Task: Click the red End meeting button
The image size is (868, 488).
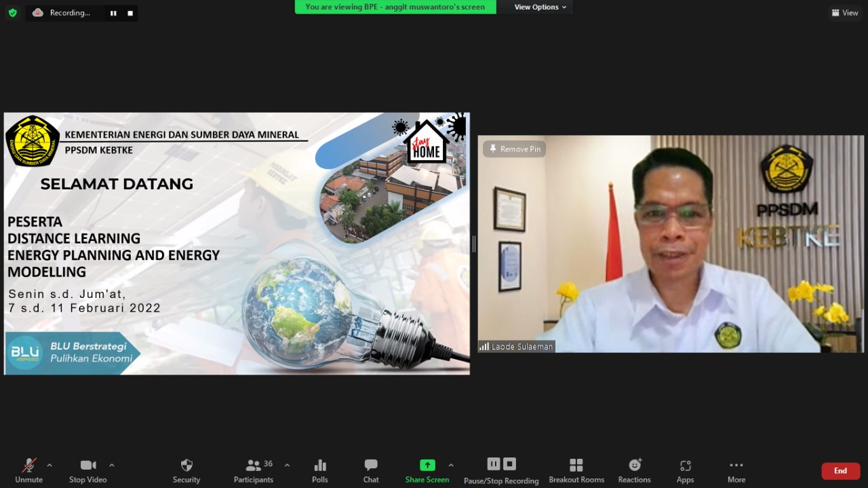Action: click(841, 471)
